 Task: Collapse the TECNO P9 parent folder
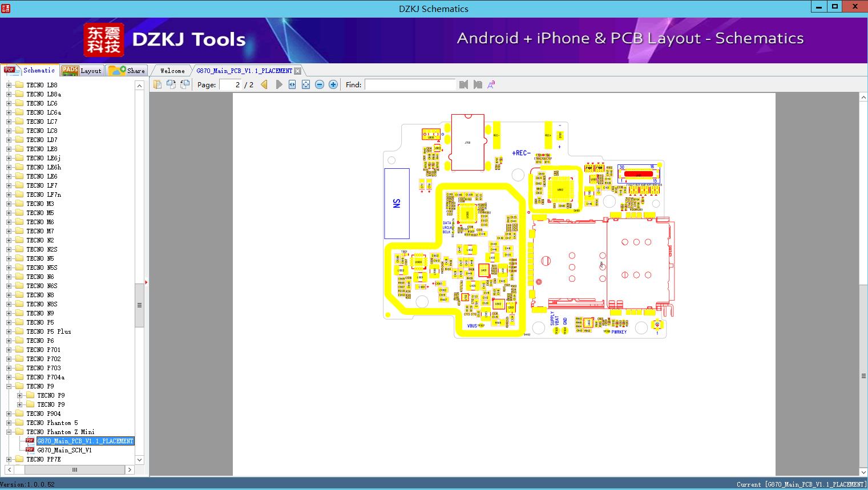pos(9,386)
